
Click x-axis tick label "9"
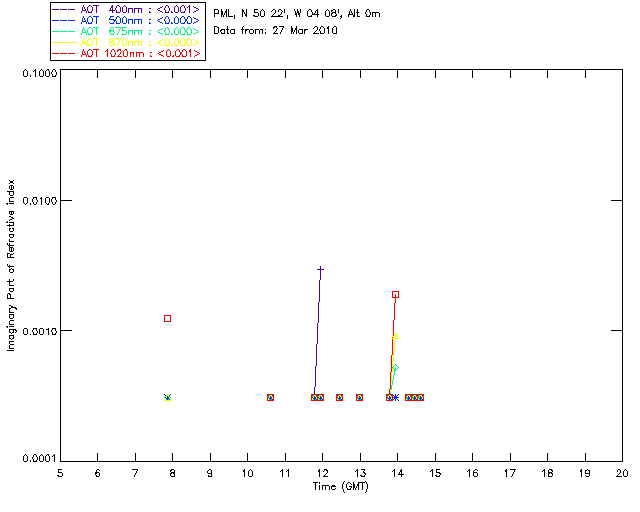[210, 473]
